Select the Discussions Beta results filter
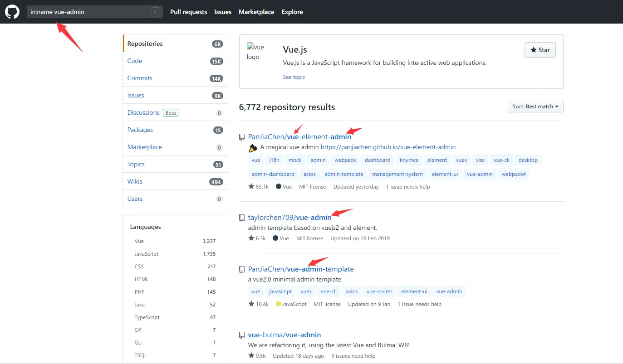The height and width of the screenshot is (364, 623). pos(175,112)
